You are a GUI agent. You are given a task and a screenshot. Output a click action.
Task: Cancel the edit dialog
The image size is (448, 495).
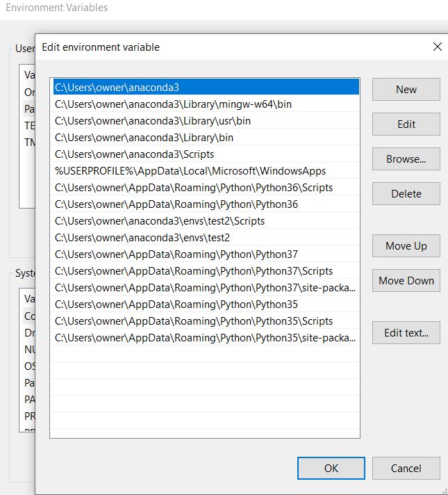coord(406,468)
